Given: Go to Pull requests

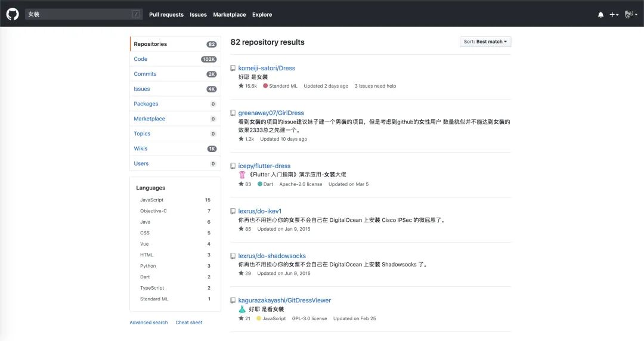Looking at the screenshot, I should point(166,14).
